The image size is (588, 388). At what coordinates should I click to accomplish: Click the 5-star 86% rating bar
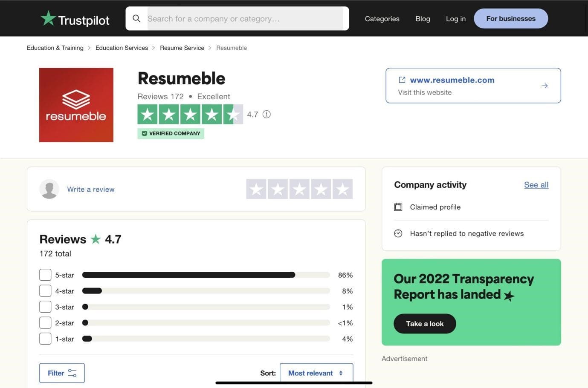pyautogui.click(x=206, y=275)
